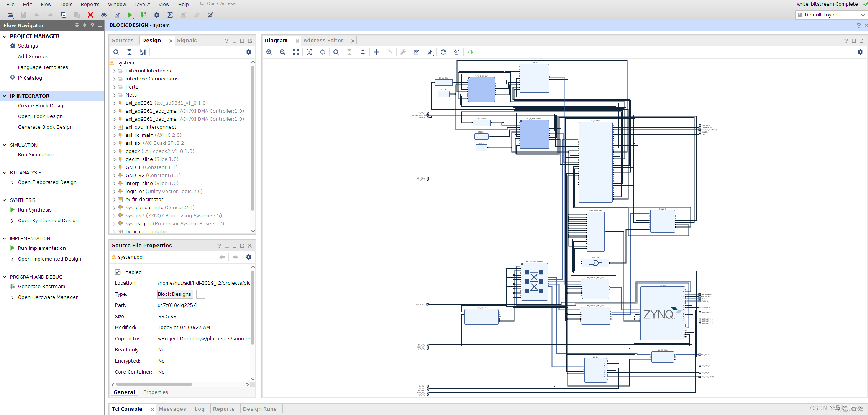Click the Open Project toolbar icon

click(10, 15)
